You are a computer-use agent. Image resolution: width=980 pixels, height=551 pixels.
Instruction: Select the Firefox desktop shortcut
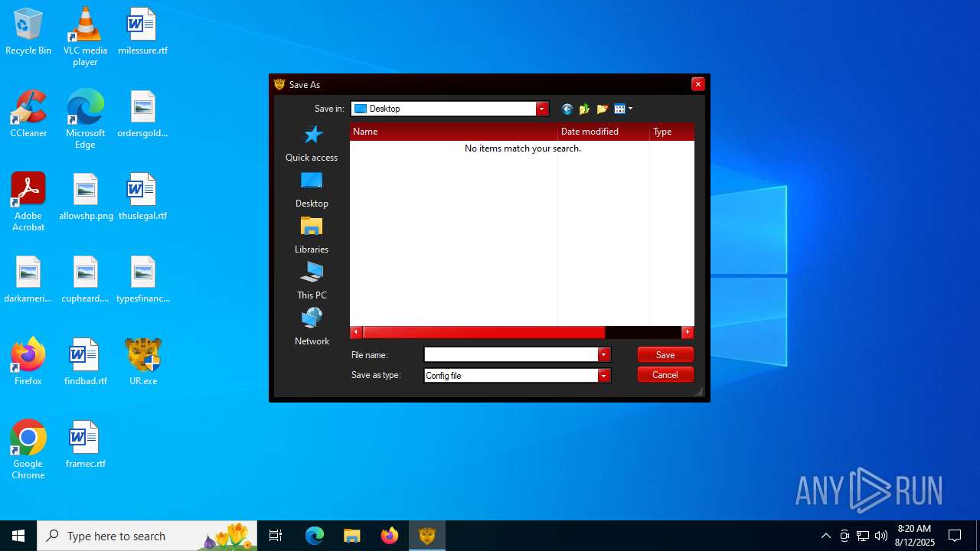click(x=28, y=363)
